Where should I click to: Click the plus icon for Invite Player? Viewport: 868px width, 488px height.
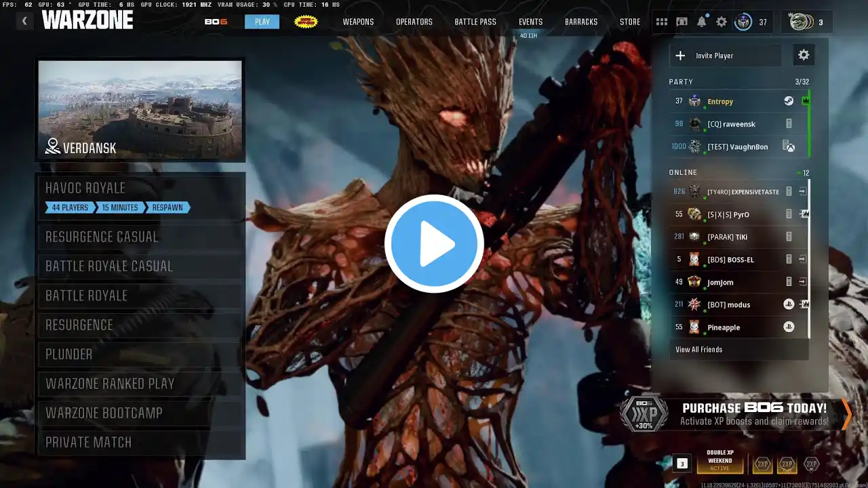[680, 56]
